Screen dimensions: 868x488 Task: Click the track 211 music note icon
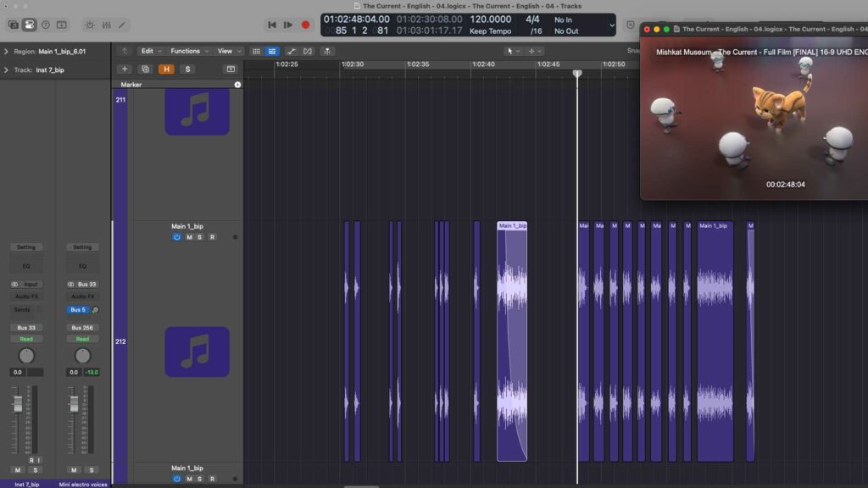click(197, 111)
